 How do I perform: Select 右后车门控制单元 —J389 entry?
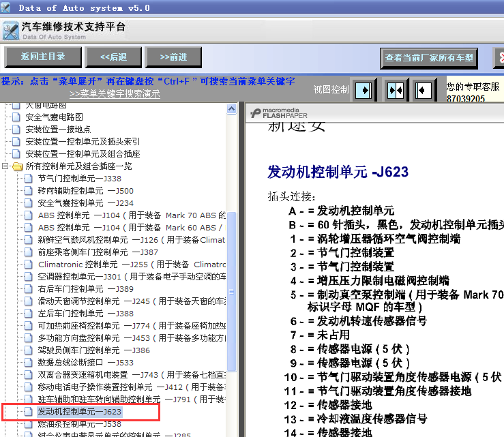pos(85,289)
